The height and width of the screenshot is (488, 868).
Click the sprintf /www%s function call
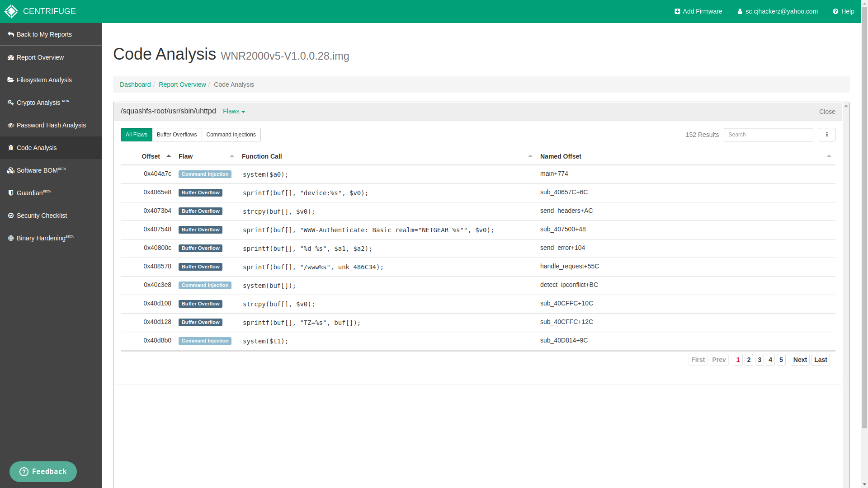(x=313, y=267)
